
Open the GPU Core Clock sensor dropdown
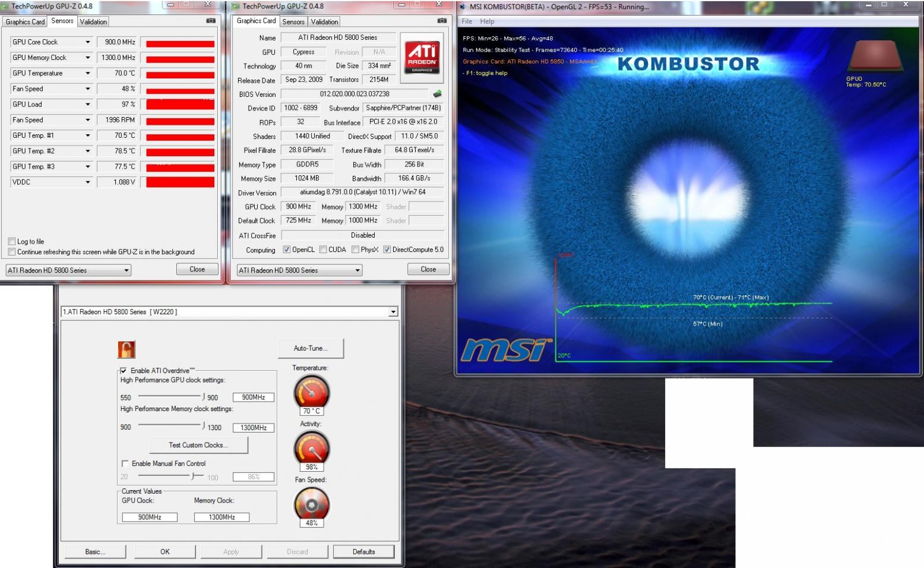click(88, 42)
